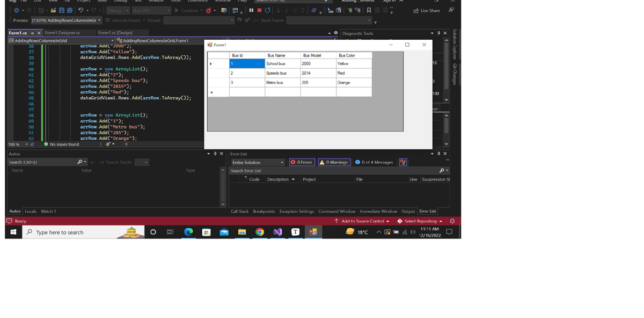Toggle the 0 Errors filter

[x=302, y=162]
